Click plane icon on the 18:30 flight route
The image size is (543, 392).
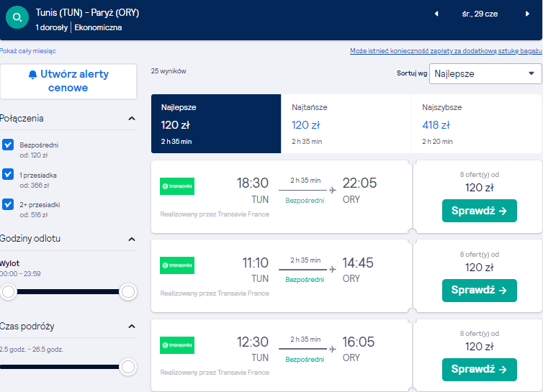333,191
